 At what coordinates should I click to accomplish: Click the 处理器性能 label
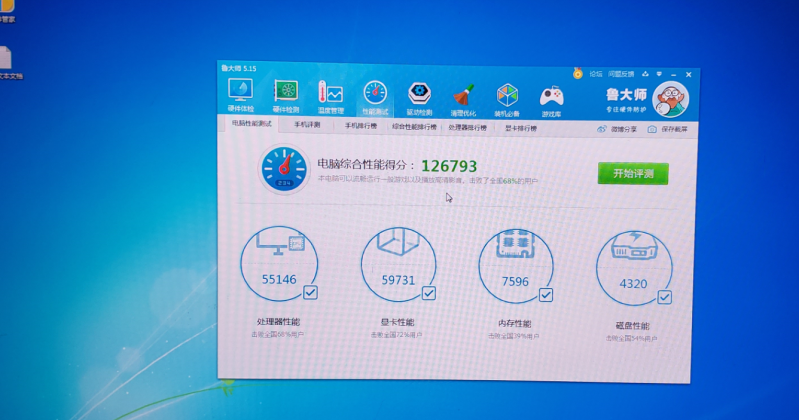pos(278,322)
